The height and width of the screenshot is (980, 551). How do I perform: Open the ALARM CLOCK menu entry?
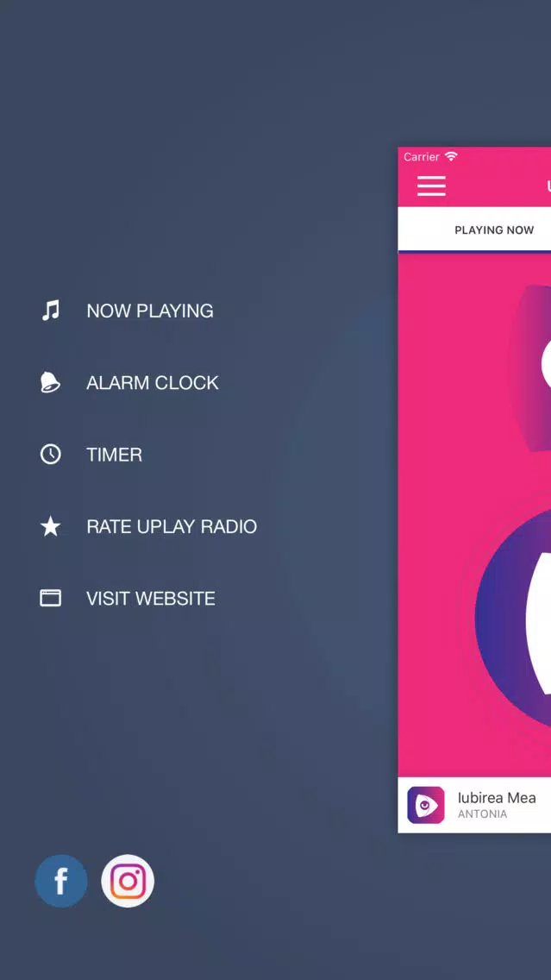point(153,382)
